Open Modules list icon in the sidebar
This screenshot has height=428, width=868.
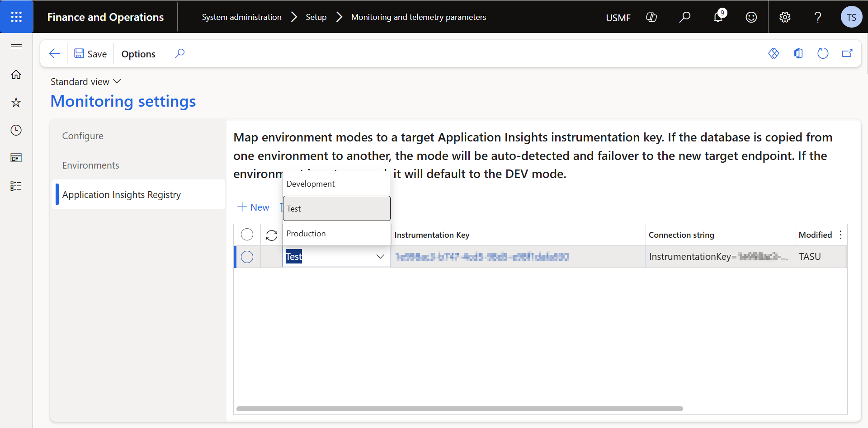pyautogui.click(x=16, y=186)
